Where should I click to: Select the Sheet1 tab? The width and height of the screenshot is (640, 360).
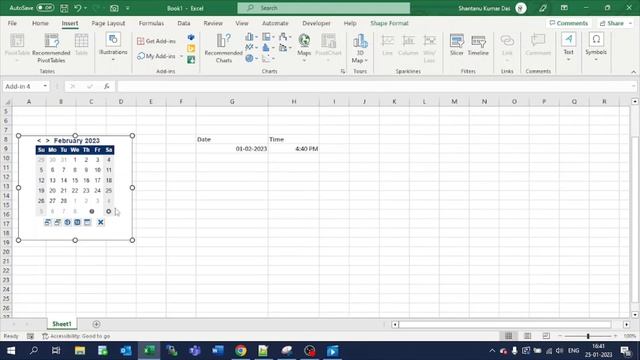pyautogui.click(x=62, y=324)
